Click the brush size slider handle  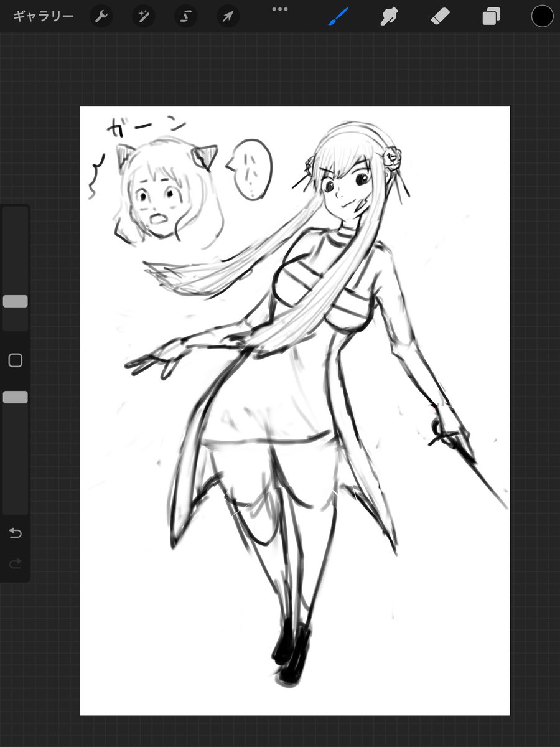click(16, 301)
